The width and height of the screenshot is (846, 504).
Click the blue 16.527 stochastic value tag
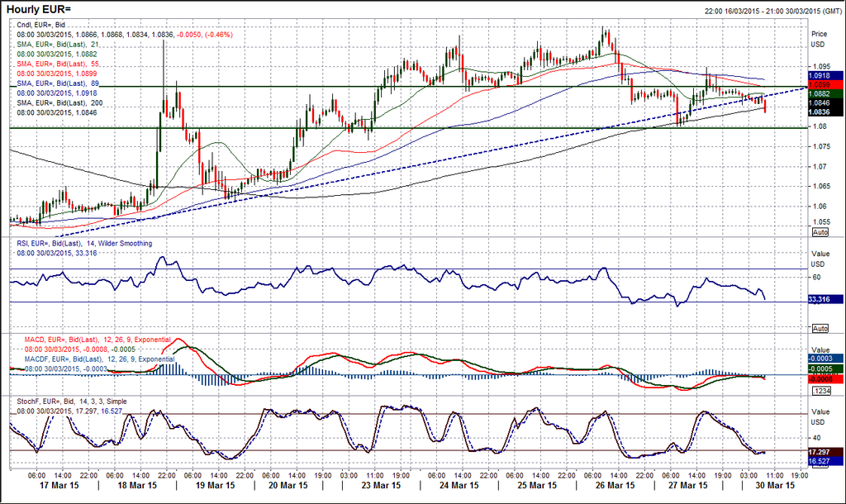tap(825, 461)
